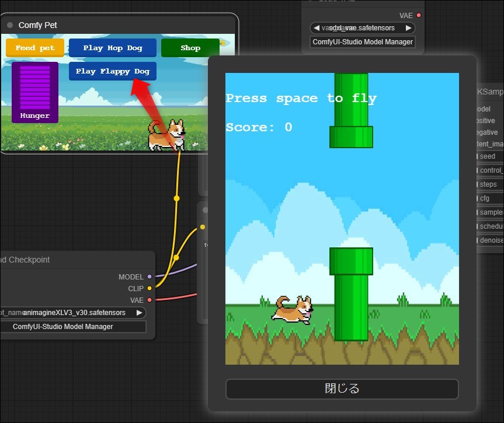Launch Play Flappy Dog game
The image size is (504, 423).
[113, 71]
